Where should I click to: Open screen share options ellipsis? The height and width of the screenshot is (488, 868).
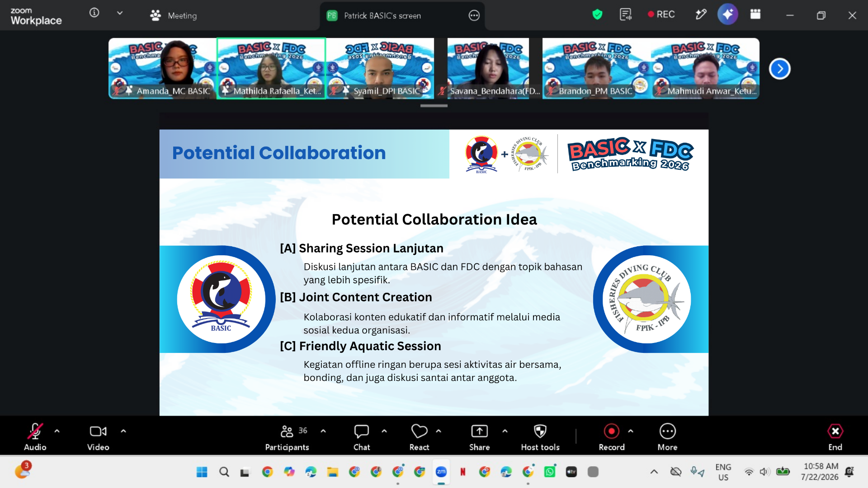click(474, 15)
